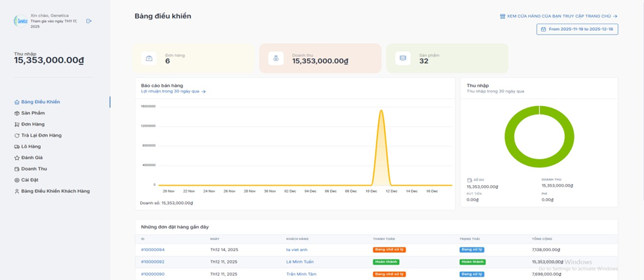644x280 pixels.
Task: Click the Doanh thu card money icon
Action: 276,58
